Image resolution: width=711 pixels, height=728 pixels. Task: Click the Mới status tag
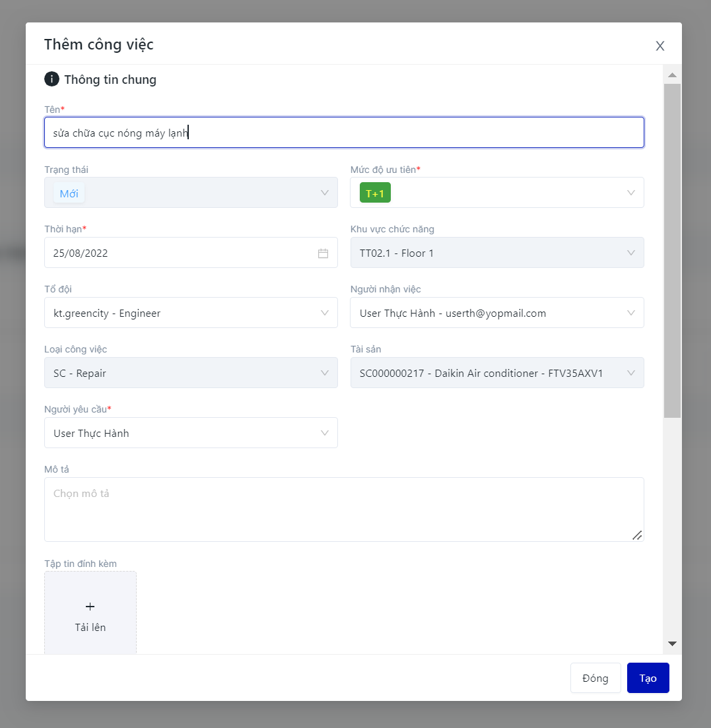[69, 193]
